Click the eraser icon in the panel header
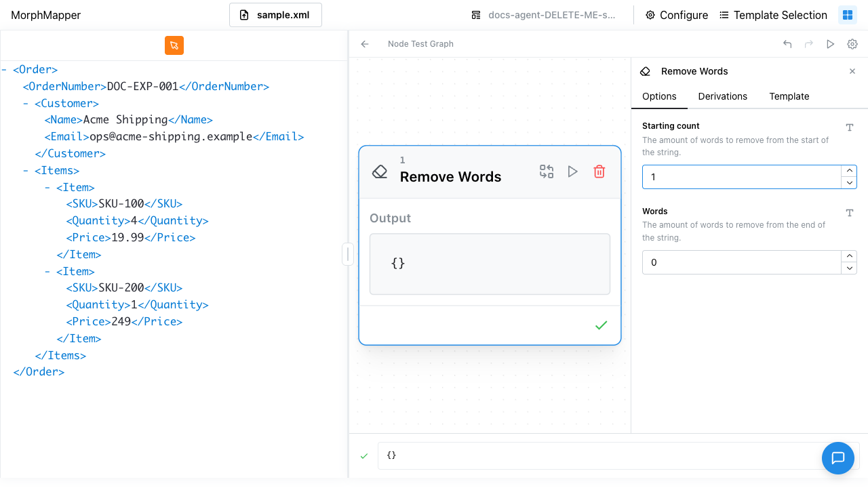This screenshot has height=488, width=868. click(646, 71)
